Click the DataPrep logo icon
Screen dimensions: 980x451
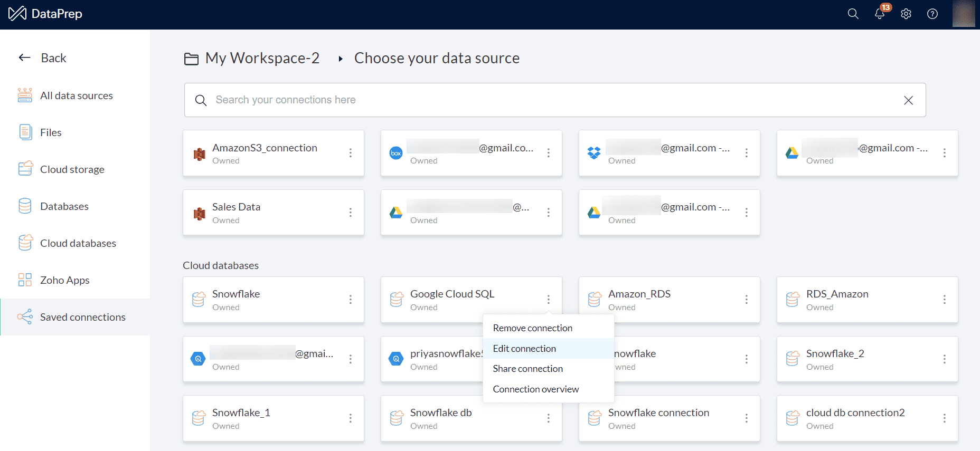(x=17, y=14)
